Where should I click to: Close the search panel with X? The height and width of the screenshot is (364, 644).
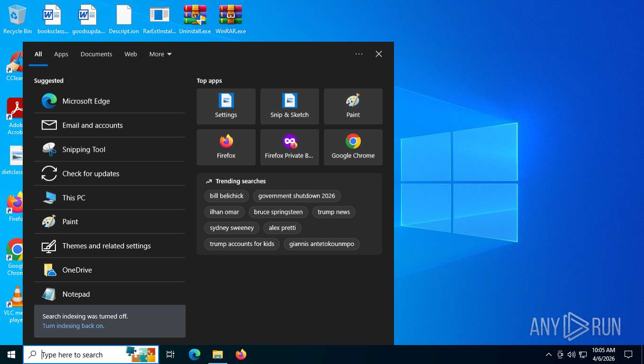pos(379,54)
